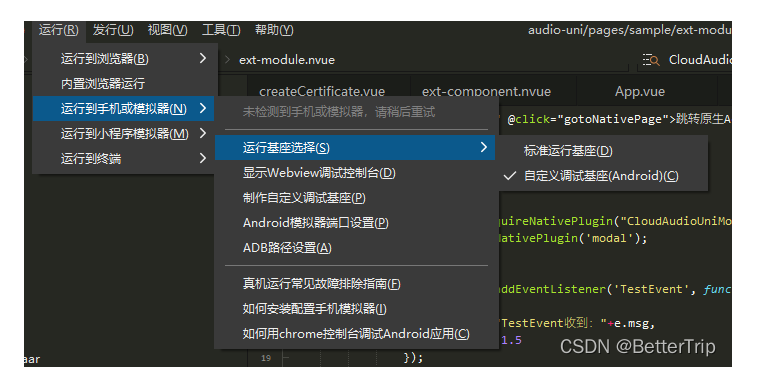Open the 帮助(Y) menu
The width and height of the screenshot is (765, 389).
click(274, 30)
